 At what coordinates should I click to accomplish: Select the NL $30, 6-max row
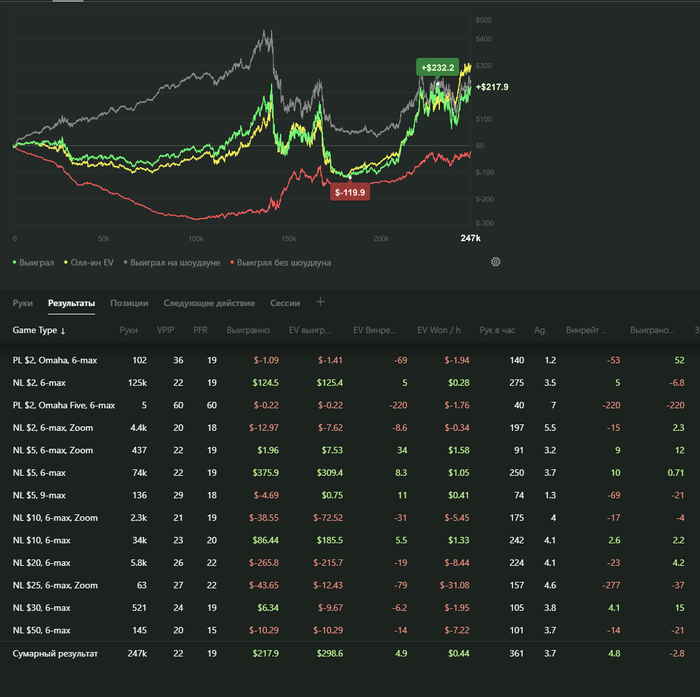pyautogui.click(x=350, y=608)
